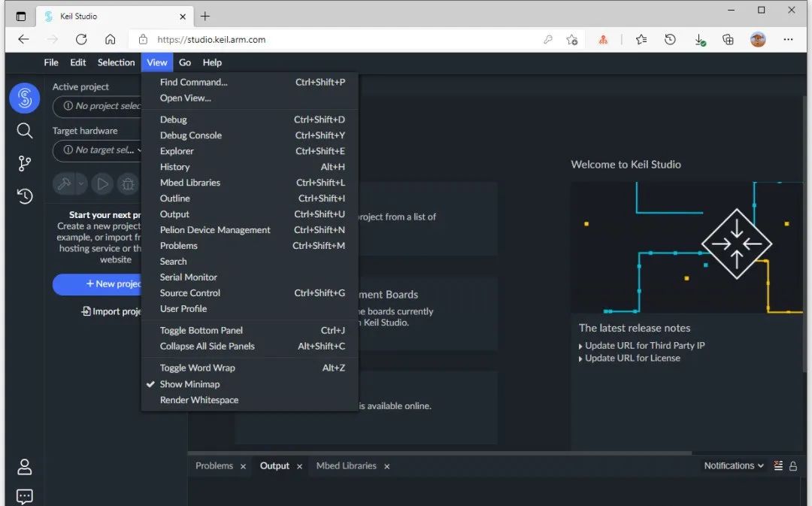Click the build hammer icon
This screenshot has width=812, height=506.
[x=64, y=184]
